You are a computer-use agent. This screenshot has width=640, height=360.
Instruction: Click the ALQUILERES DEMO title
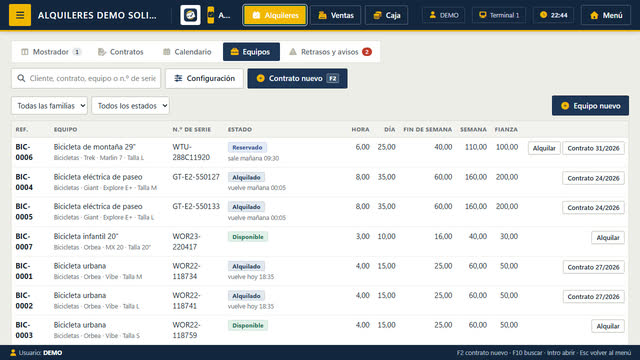pos(97,15)
